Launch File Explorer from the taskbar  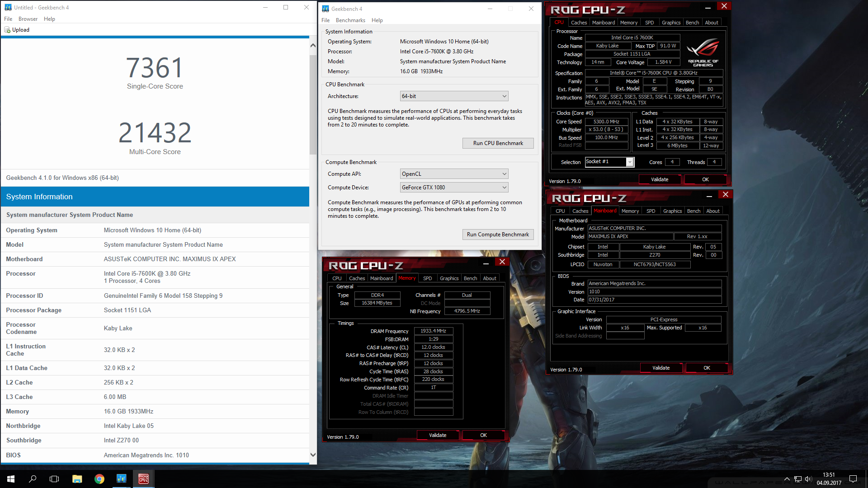click(x=77, y=479)
